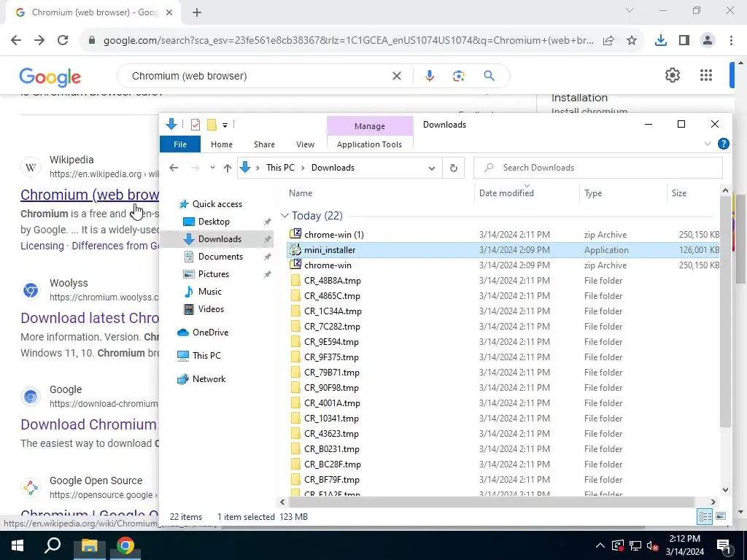The width and height of the screenshot is (747, 560).
Task: Open Download latest Chromium Woolyss link
Action: tap(90, 318)
